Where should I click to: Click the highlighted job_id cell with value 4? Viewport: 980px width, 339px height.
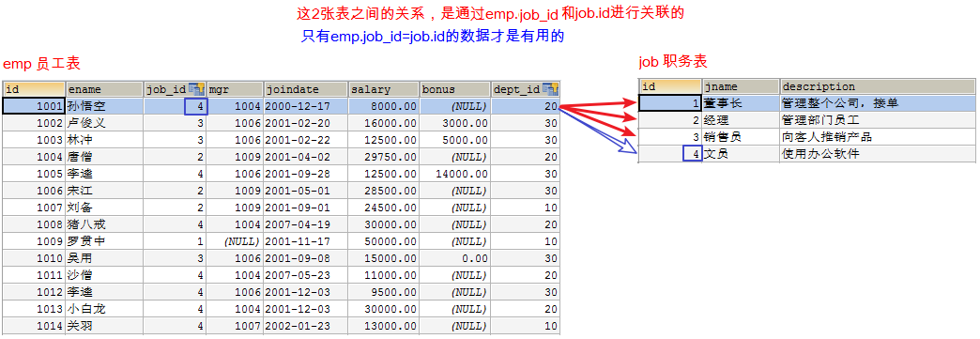coord(196,106)
